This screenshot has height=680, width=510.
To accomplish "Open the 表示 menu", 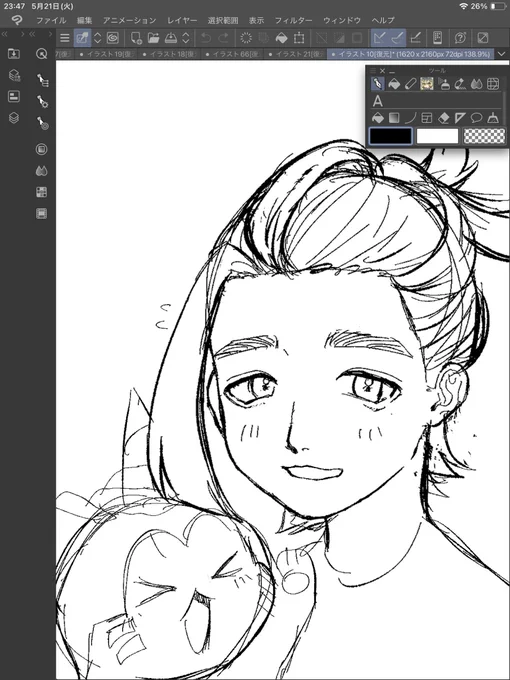I will click(x=256, y=20).
